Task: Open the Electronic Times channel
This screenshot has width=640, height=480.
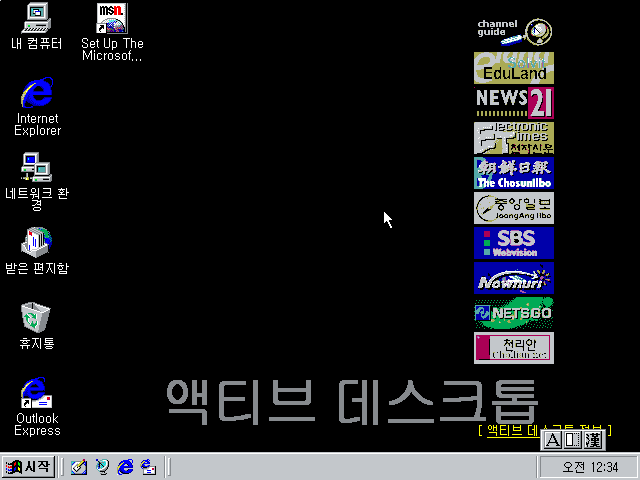Action: 514,138
